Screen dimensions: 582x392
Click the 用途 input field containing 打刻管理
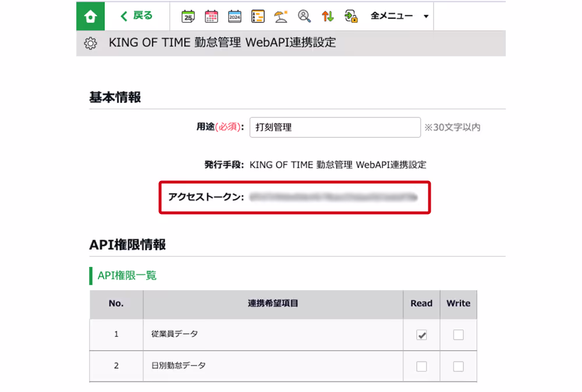click(x=335, y=127)
